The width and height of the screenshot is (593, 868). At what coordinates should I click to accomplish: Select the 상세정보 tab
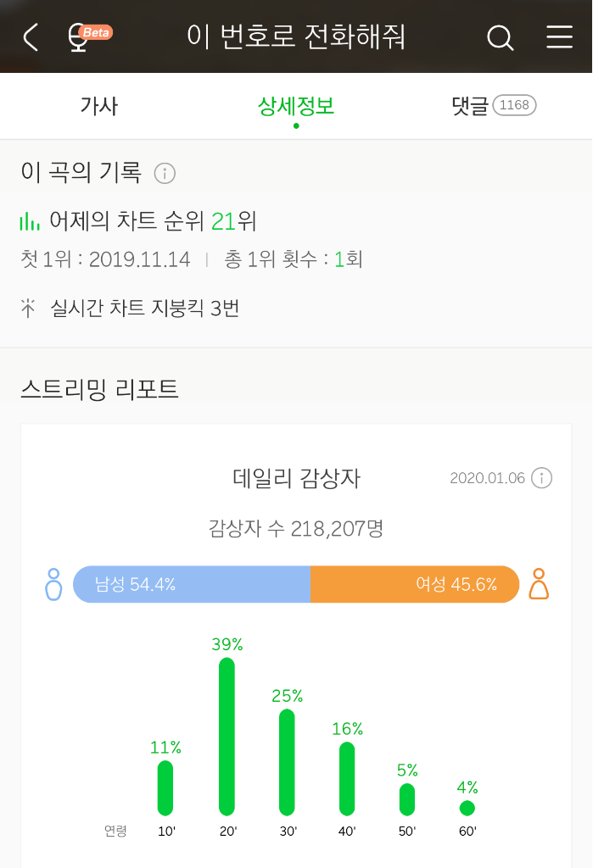coord(296,106)
